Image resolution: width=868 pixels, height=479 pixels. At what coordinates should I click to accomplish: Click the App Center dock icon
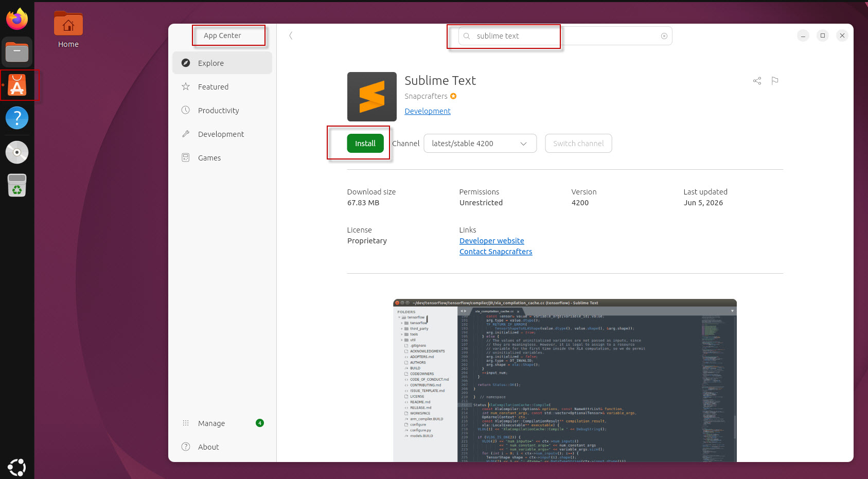pyautogui.click(x=17, y=85)
